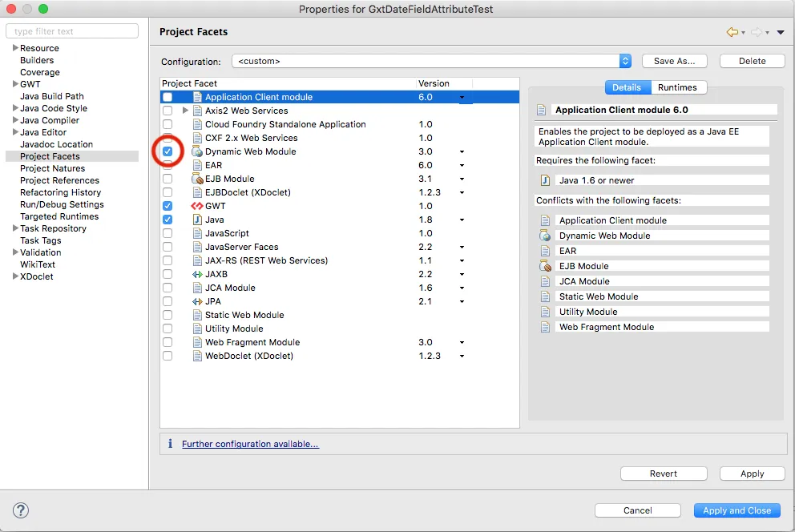Open JAXB version dropdown arrow

pos(462,274)
